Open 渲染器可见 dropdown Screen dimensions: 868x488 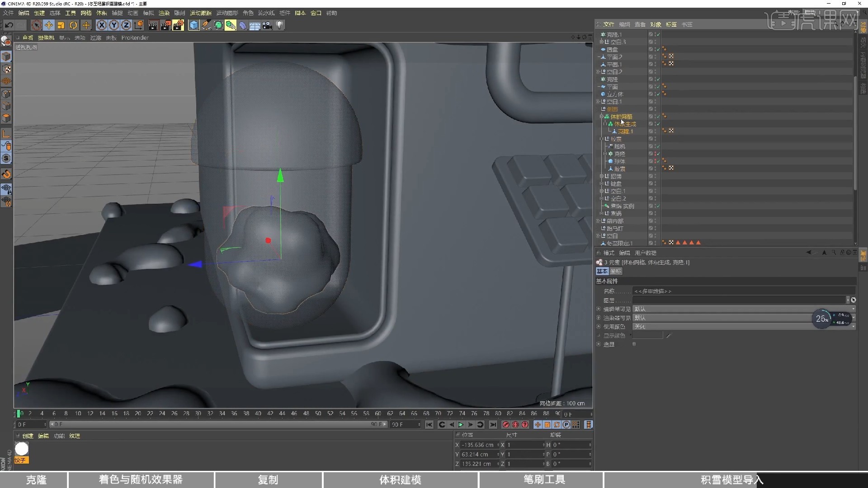click(x=744, y=318)
